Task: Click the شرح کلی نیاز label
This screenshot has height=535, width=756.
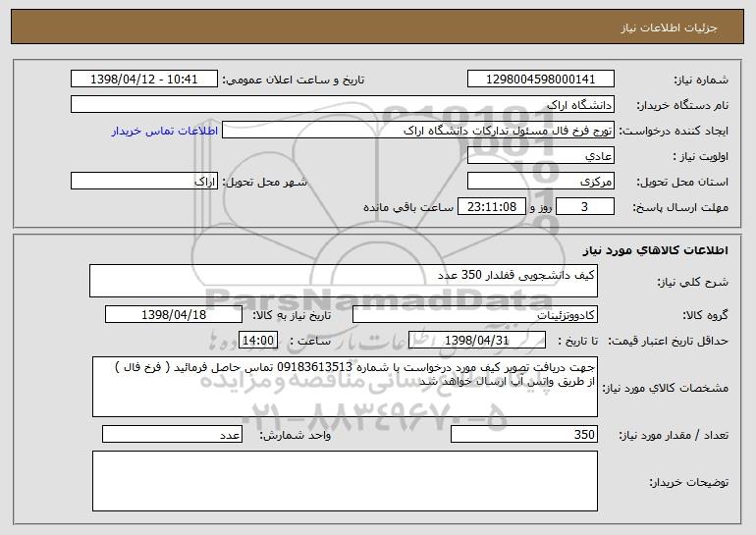Action: point(693,283)
